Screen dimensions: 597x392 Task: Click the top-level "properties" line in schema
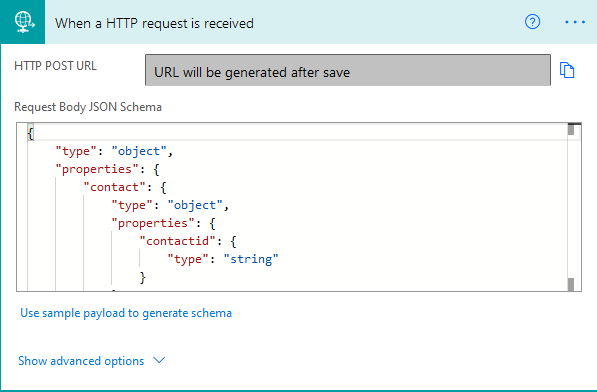coord(107,169)
